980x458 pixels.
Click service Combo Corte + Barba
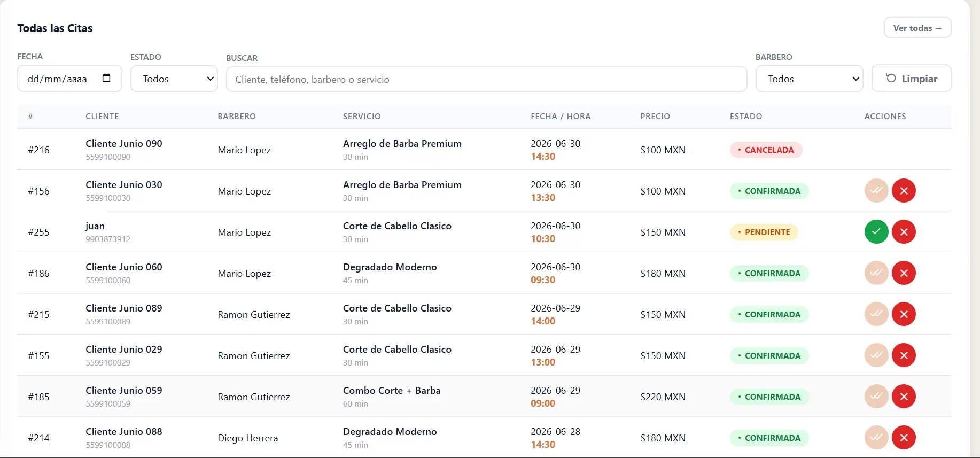392,390
